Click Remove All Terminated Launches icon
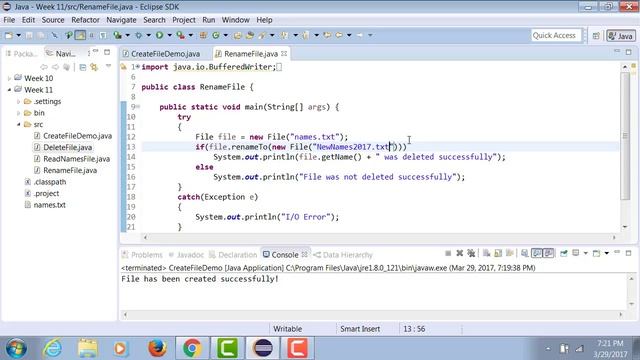Image resolution: width=640 pixels, height=360 pixels. pos(471,253)
